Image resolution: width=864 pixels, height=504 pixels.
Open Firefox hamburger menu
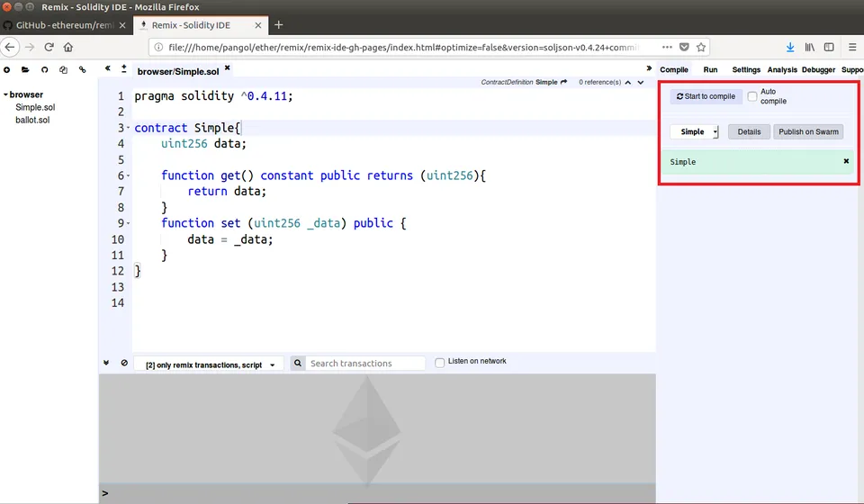tap(852, 48)
